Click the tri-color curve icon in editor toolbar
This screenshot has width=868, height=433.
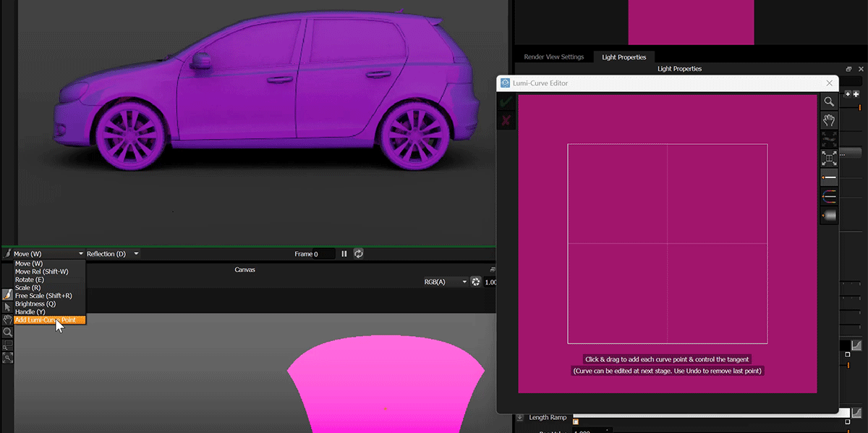[829, 196]
